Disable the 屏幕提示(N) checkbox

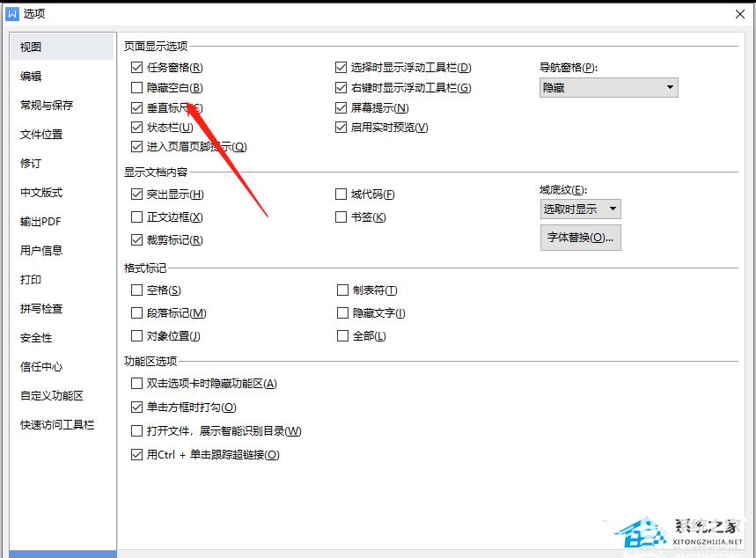pyautogui.click(x=341, y=107)
